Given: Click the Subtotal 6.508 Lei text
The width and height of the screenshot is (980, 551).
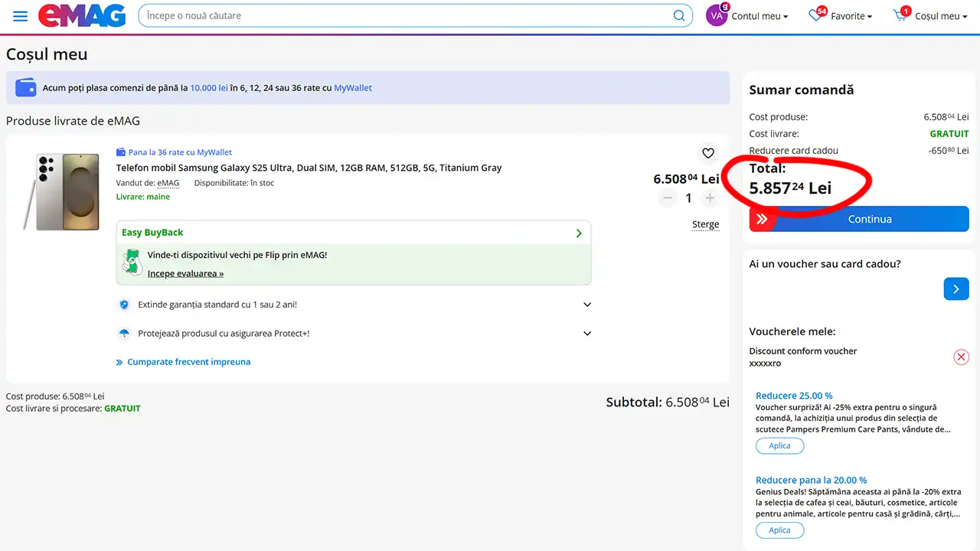Looking at the screenshot, I should click(x=668, y=402).
